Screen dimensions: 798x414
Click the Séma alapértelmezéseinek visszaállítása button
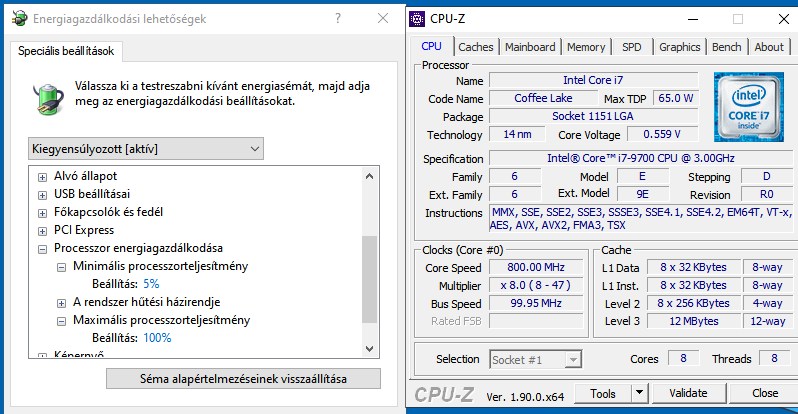click(x=243, y=379)
